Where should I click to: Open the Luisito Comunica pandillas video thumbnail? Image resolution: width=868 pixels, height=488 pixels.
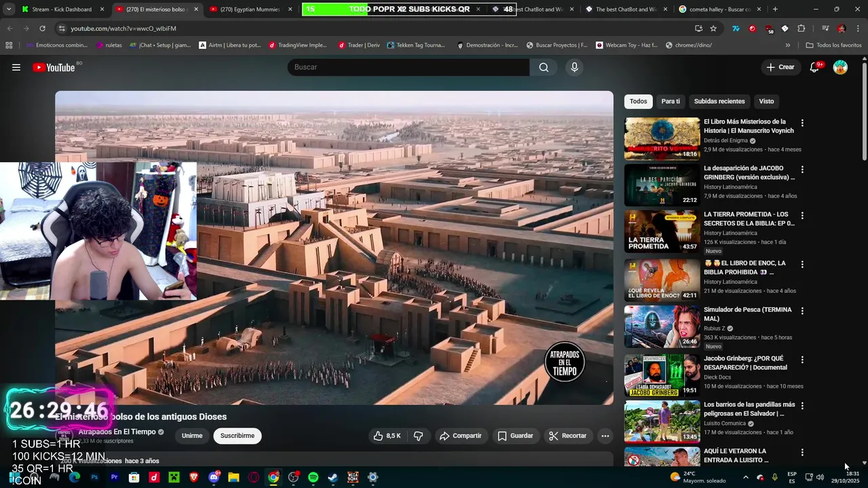tap(662, 421)
